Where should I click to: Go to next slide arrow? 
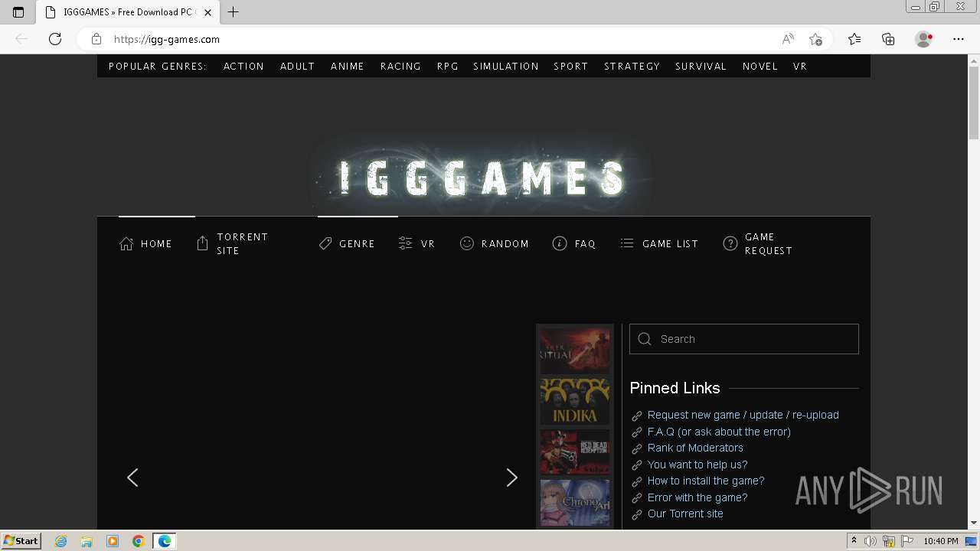click(512, 478)
